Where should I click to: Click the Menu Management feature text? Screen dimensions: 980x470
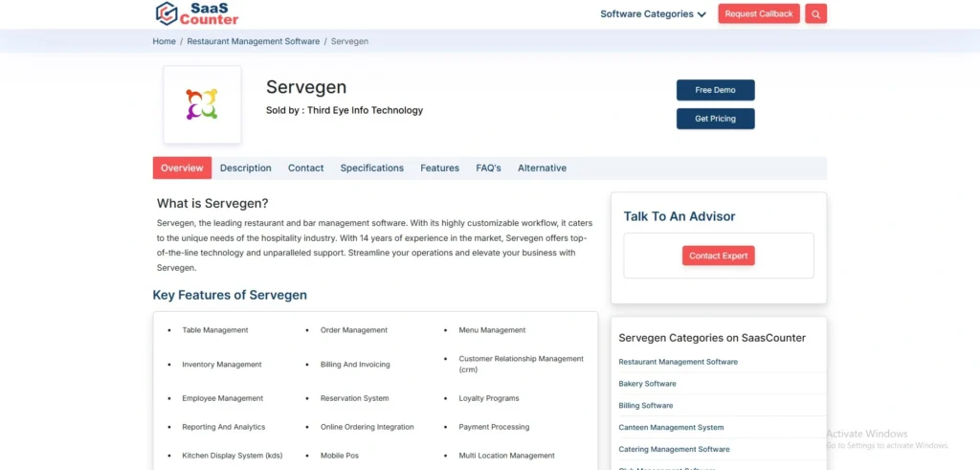[492, 330]
